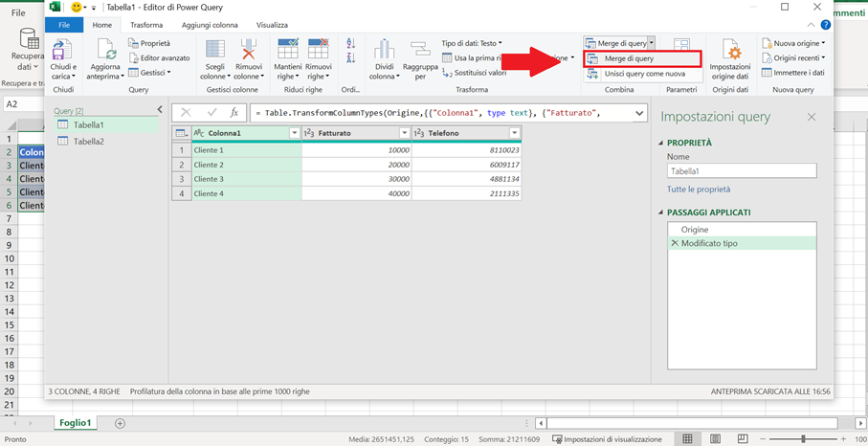Select the Cliente 3 cell
This screenshot has width=868, height=446.
246,179
